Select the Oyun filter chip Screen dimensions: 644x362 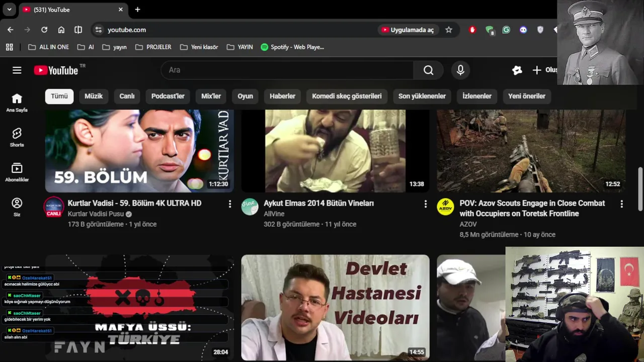point(245,96)
